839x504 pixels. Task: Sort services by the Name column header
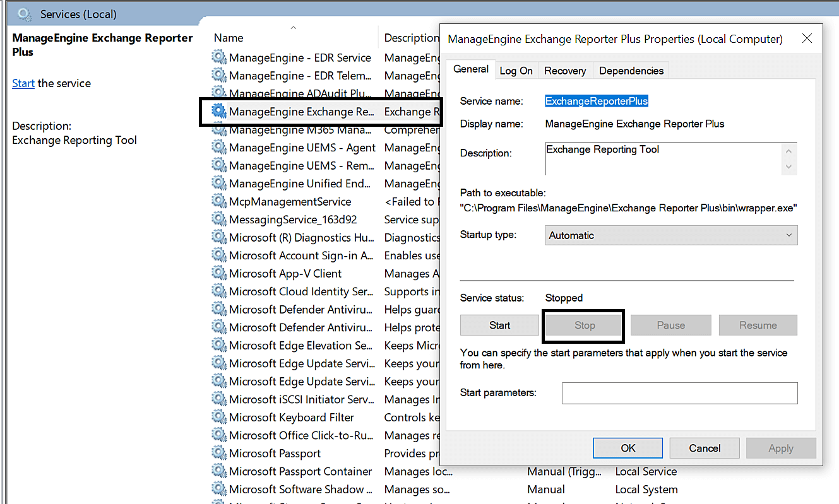pyautogui.click(x=229, y=38)
